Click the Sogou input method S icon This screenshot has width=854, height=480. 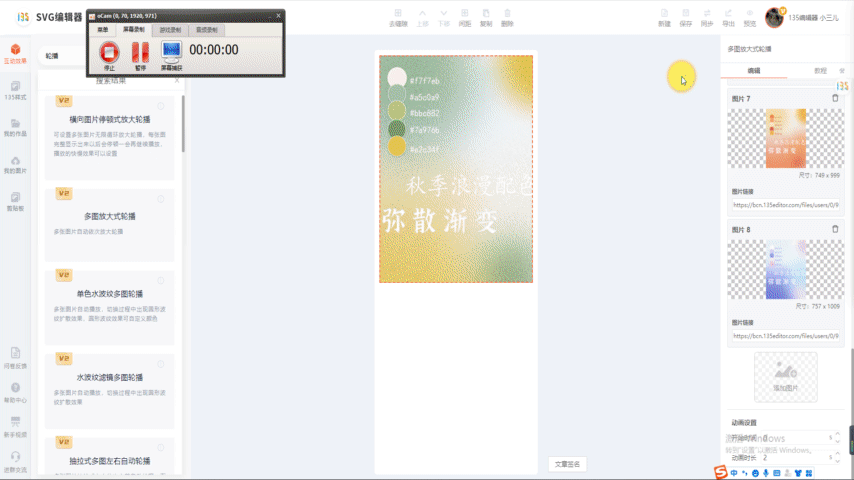point(721,472)
